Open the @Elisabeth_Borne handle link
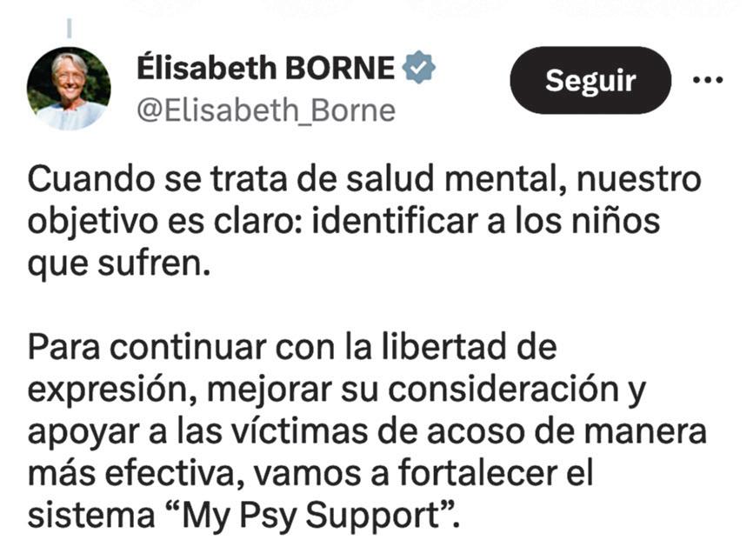753x560 pixels. [266, 110]
